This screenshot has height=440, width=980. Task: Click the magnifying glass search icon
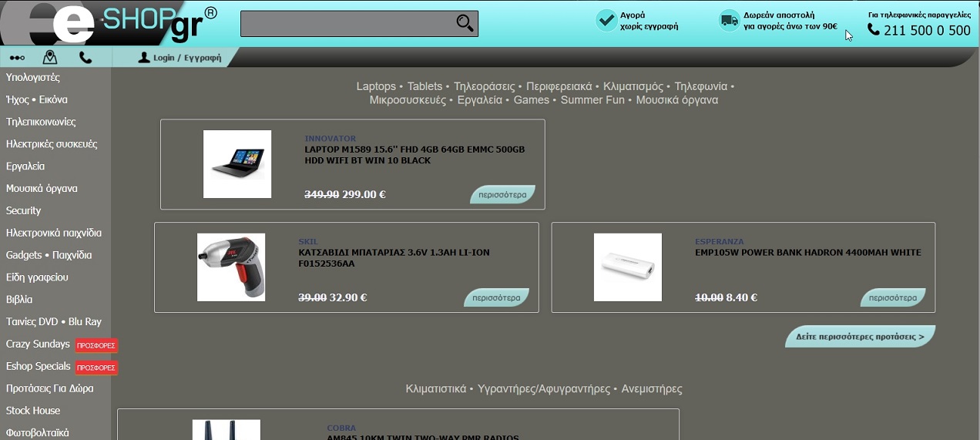[x=465, y=23]
